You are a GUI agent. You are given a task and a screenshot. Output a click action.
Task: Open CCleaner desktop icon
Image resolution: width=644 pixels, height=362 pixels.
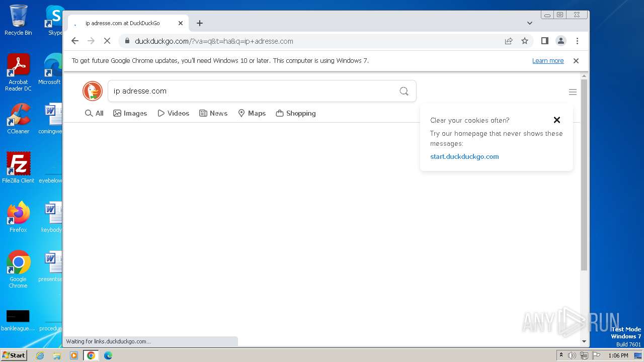tap(18, 119)
